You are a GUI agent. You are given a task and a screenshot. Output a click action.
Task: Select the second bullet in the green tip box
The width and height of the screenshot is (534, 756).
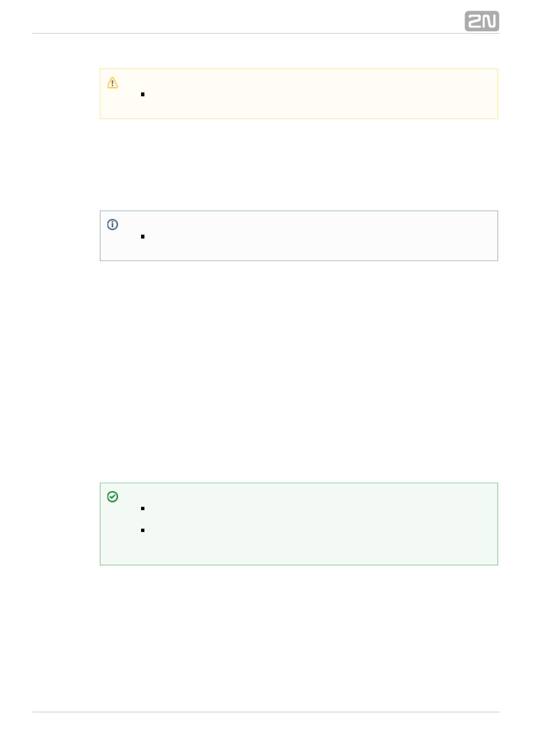[143, 530]
